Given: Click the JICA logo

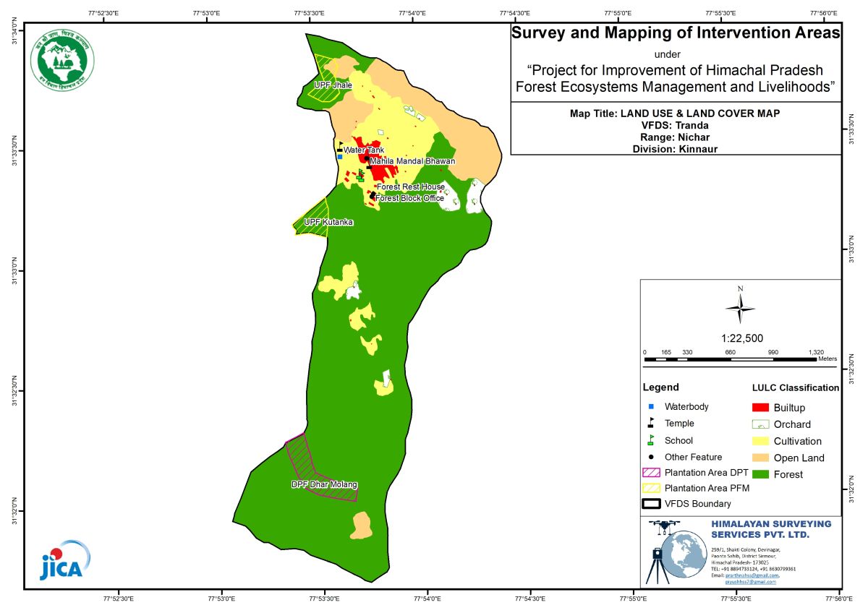Looking at the screenshot, I should tap(65, 560).
